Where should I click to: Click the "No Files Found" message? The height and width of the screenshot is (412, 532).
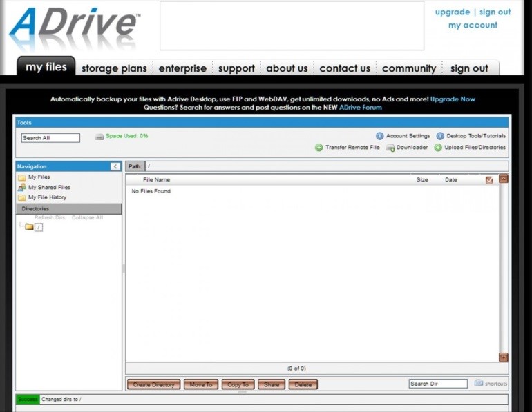tap(151, 191)
